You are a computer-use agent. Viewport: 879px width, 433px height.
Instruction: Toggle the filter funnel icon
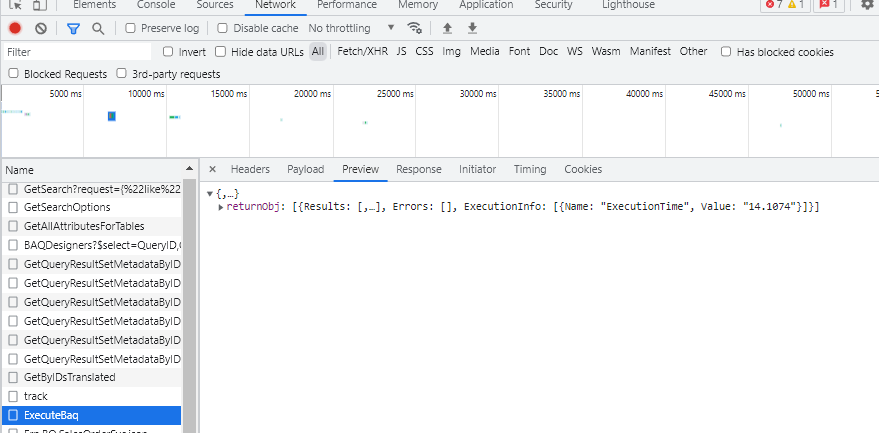tap(73, 29)
